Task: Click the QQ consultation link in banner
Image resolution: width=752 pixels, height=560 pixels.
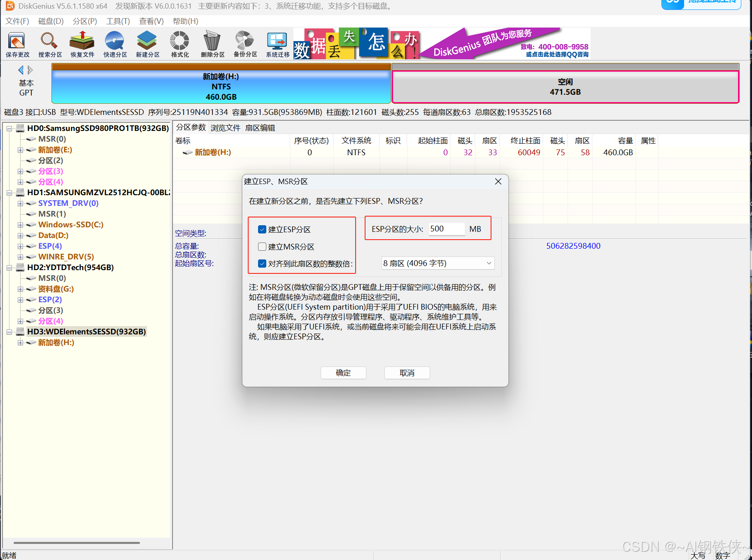Action: pos(557,54)
